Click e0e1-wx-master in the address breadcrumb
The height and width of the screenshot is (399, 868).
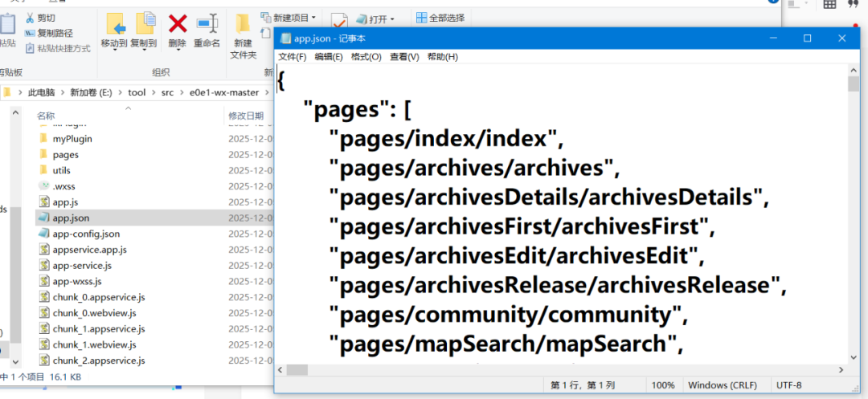click(x=224, y=92)
